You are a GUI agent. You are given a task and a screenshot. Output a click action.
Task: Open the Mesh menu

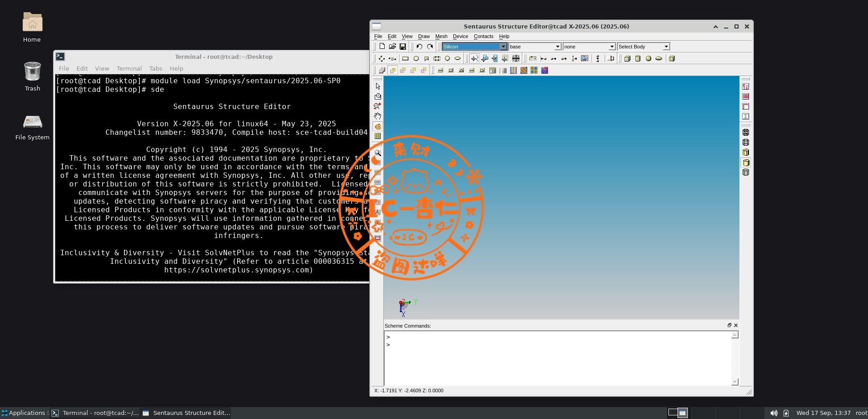pyautogui.click(x=441, y=36)
